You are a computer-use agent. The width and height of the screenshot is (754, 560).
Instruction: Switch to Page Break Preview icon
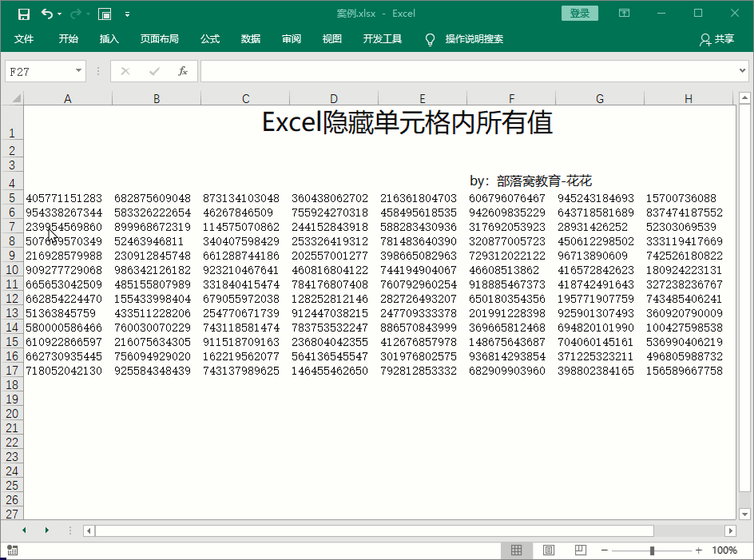click(581, 550)
